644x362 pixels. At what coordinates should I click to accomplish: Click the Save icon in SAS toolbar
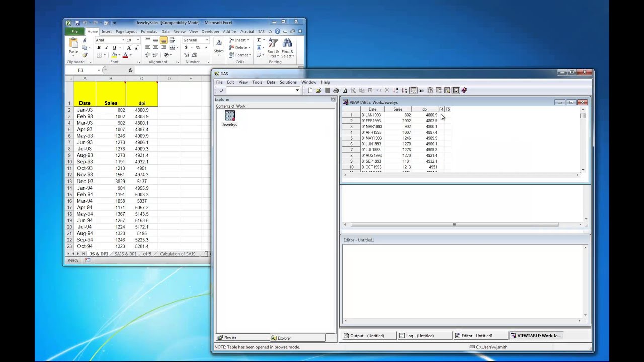(x=327, y=90)
